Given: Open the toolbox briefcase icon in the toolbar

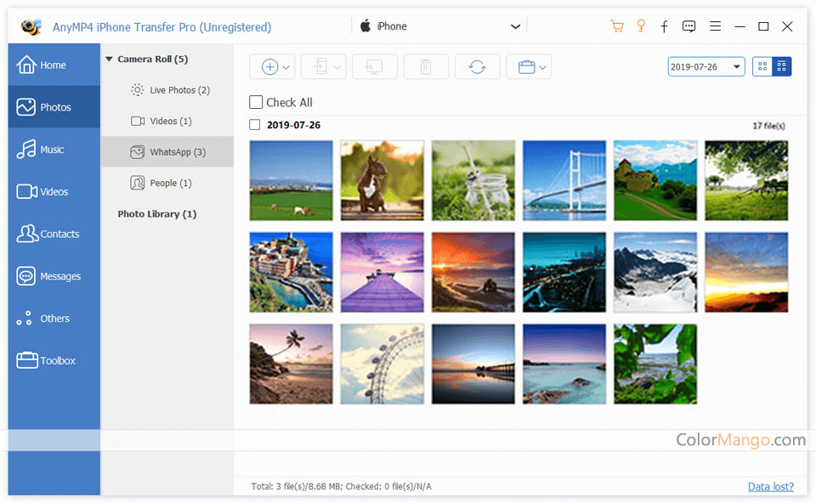Looking at the screenshot, I should [x=527, y=67].
